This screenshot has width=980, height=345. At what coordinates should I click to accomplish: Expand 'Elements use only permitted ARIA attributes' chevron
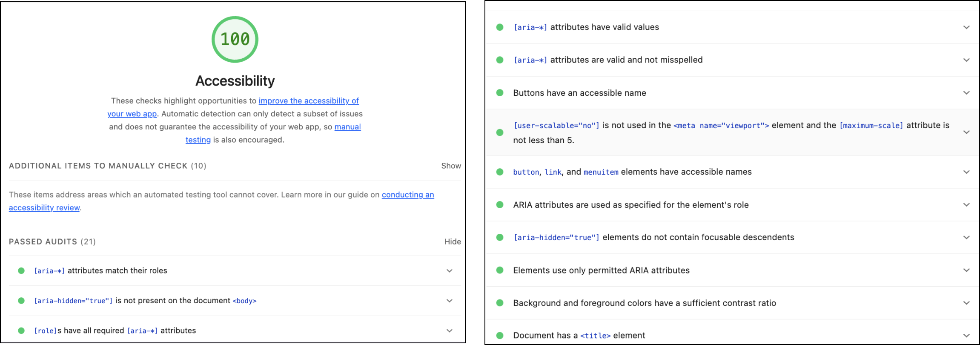(x=966, y=270)
